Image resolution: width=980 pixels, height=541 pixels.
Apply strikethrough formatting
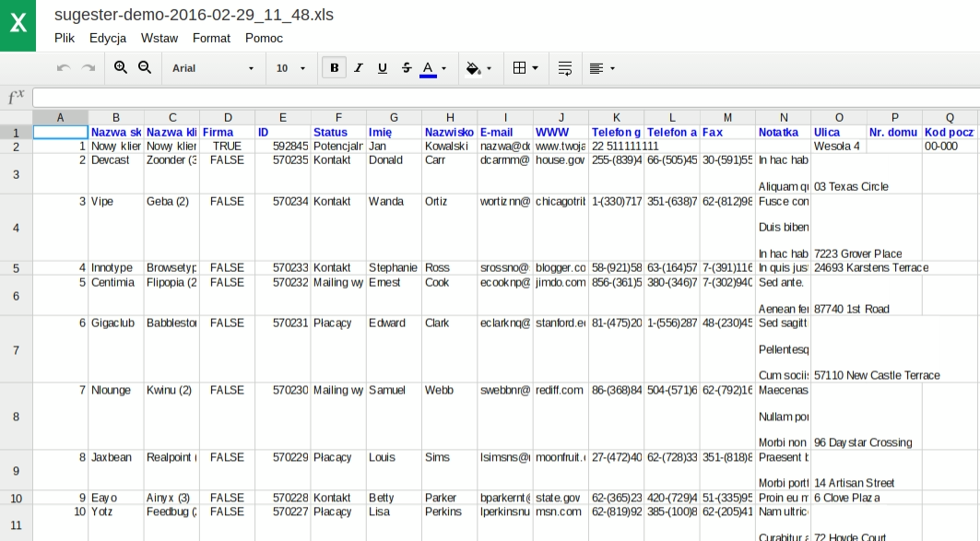coord(407,68)
